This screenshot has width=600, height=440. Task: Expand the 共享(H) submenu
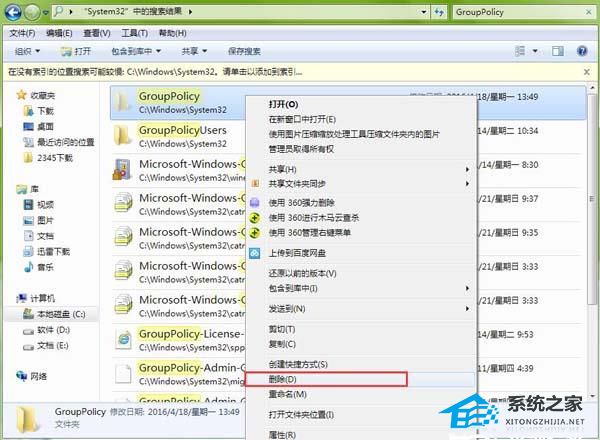click(x=361, y=169)
